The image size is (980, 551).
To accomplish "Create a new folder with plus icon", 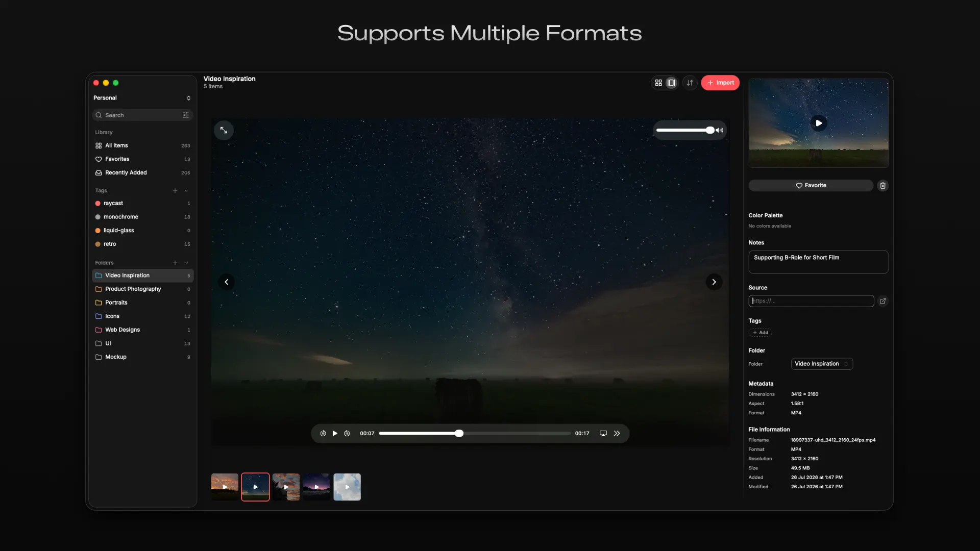I will 175,263.
